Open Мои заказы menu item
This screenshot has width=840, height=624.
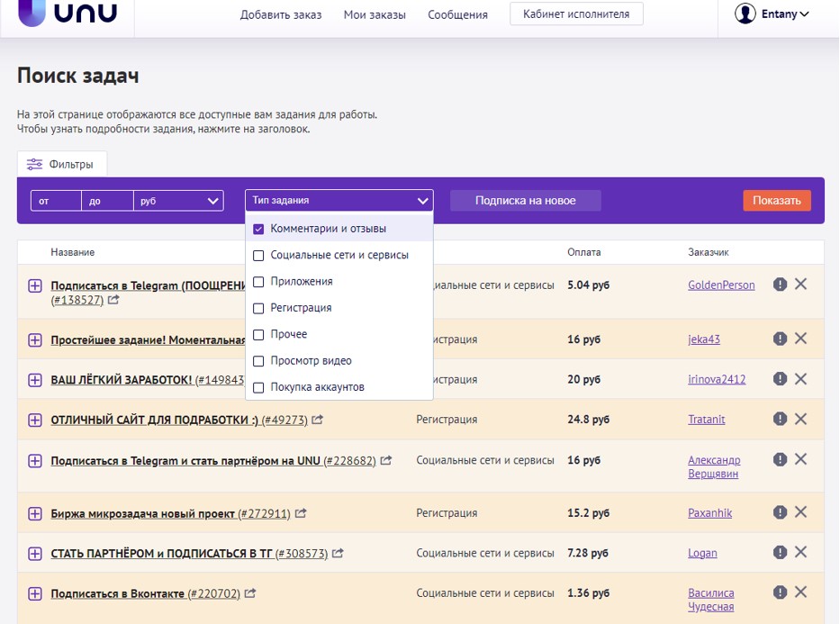click(375, 15)
